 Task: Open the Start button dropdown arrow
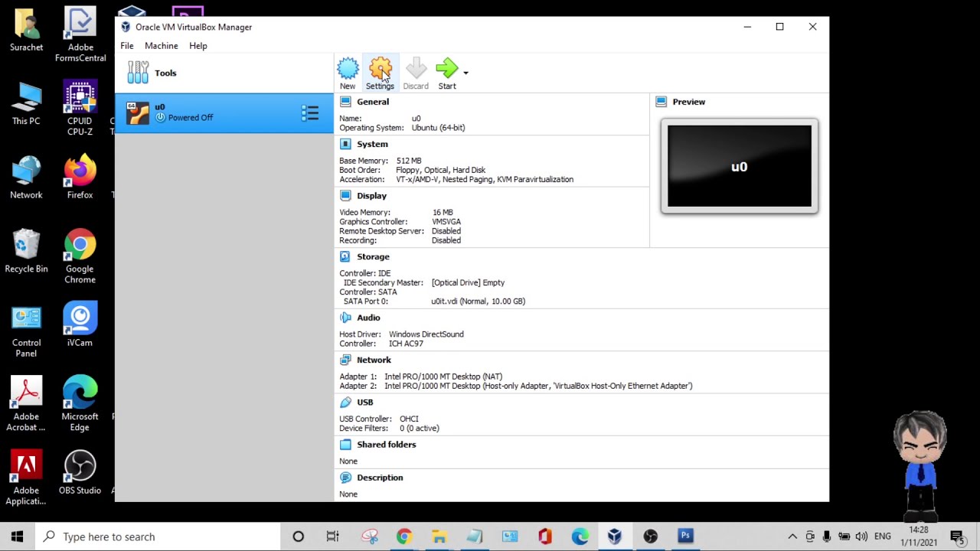(x=465, y=73)
